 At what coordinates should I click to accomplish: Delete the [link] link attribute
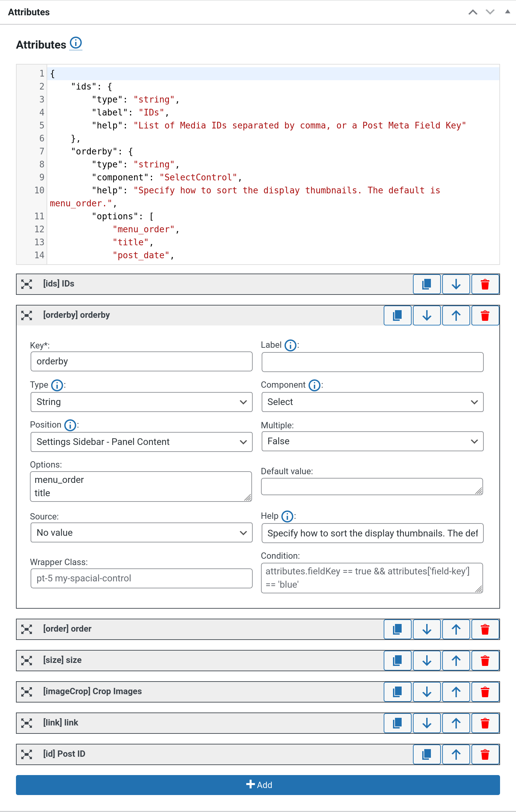point(485,723)
